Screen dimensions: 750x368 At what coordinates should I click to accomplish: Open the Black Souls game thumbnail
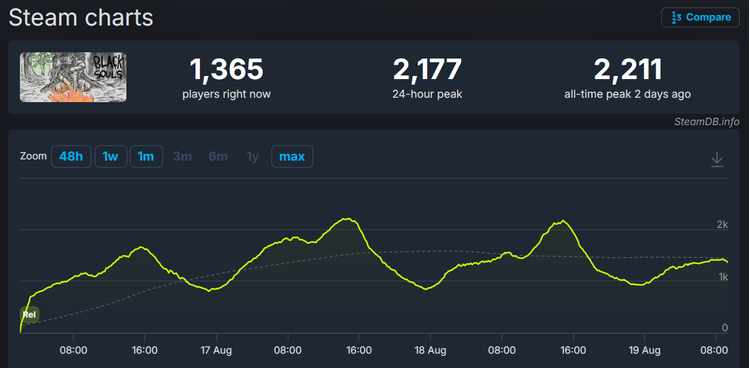73,77
